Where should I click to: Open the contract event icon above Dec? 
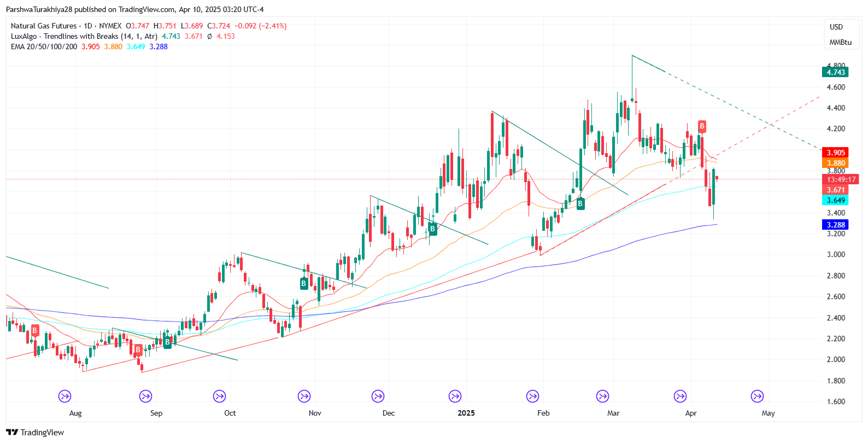tap(378, 396)
